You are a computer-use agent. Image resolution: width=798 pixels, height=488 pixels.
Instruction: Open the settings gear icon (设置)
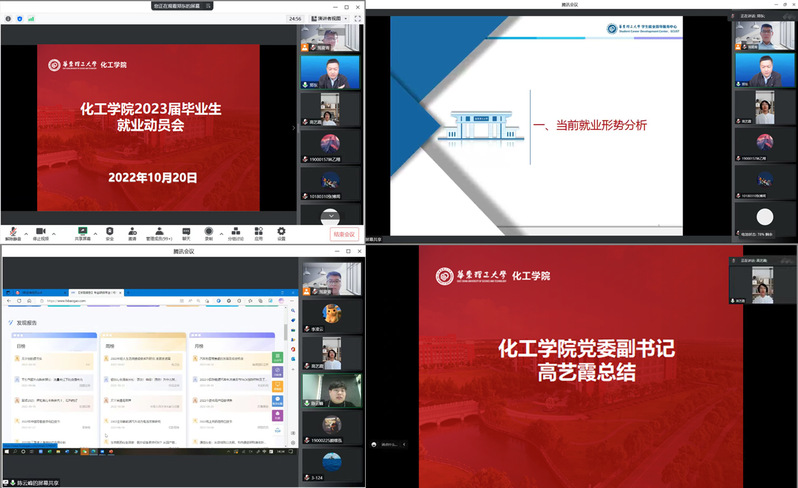click(281, 231)
